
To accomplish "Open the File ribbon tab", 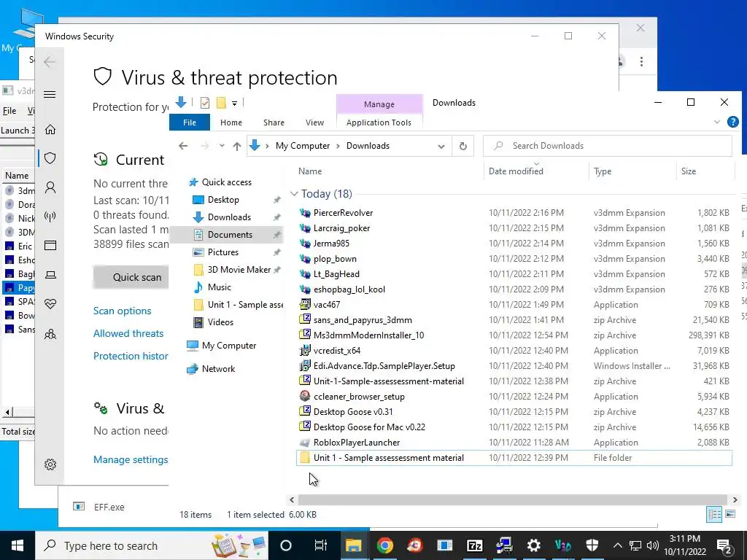I will 190,122.
